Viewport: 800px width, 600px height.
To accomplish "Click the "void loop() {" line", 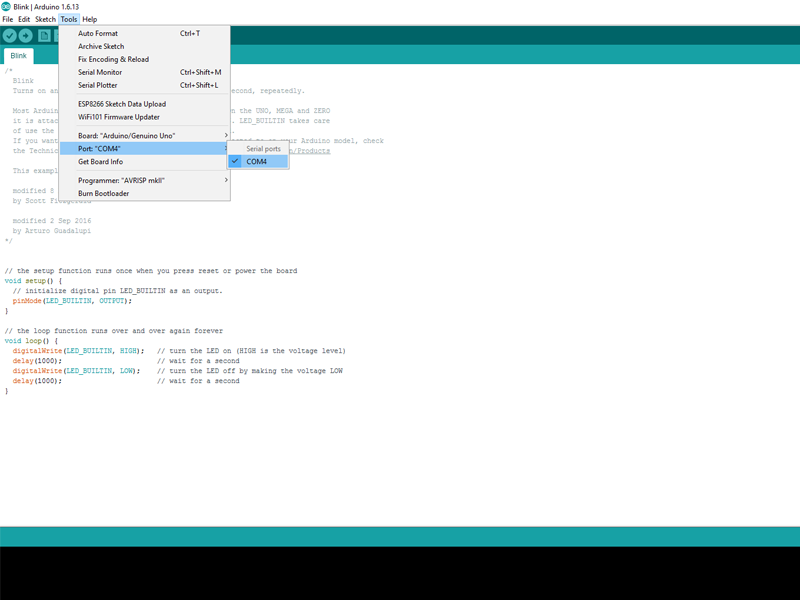I will tap(31, 341).
